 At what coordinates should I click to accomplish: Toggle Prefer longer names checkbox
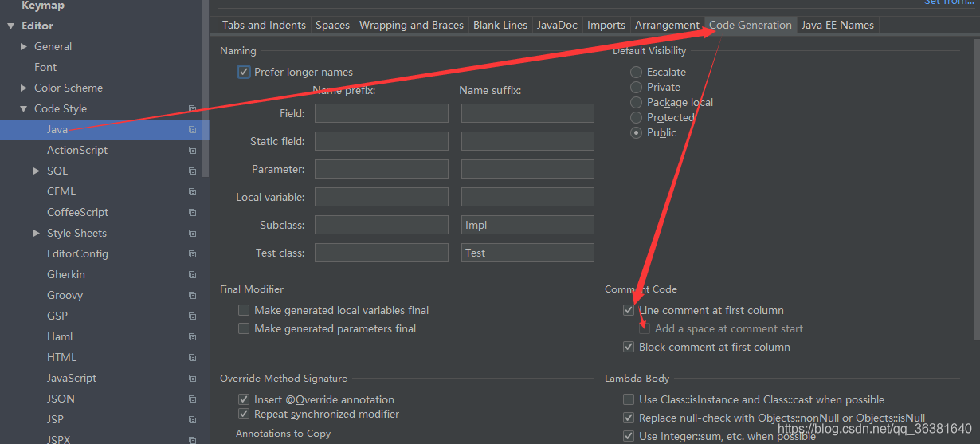coord(244,72)
